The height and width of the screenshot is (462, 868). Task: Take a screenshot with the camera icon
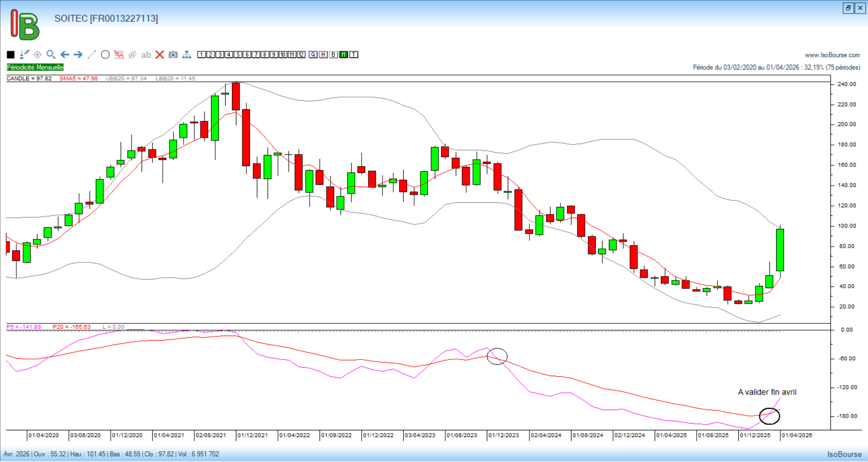173,55
